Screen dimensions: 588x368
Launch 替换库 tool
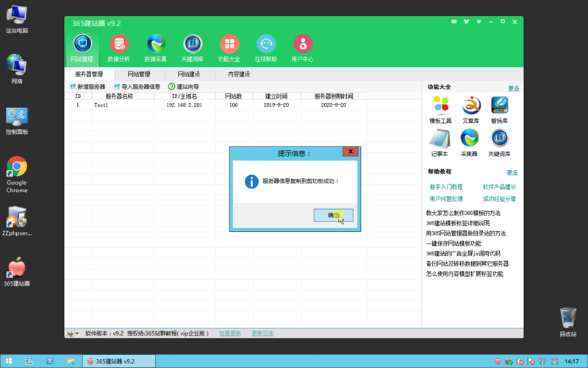pos(499,110)
